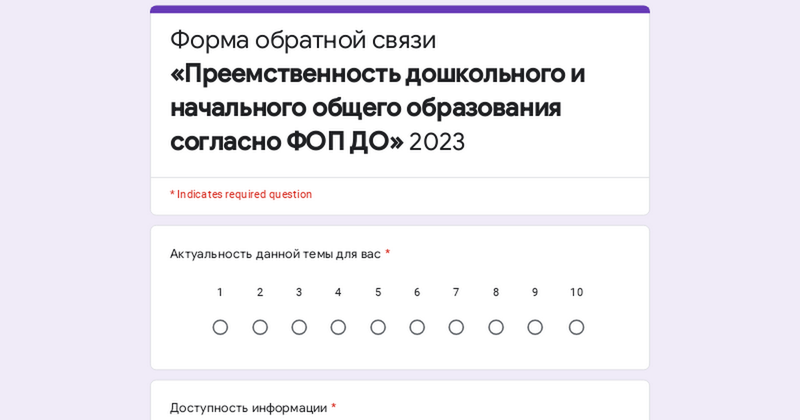Click the red asterisk beside the Актуальность question

point(388,253)
